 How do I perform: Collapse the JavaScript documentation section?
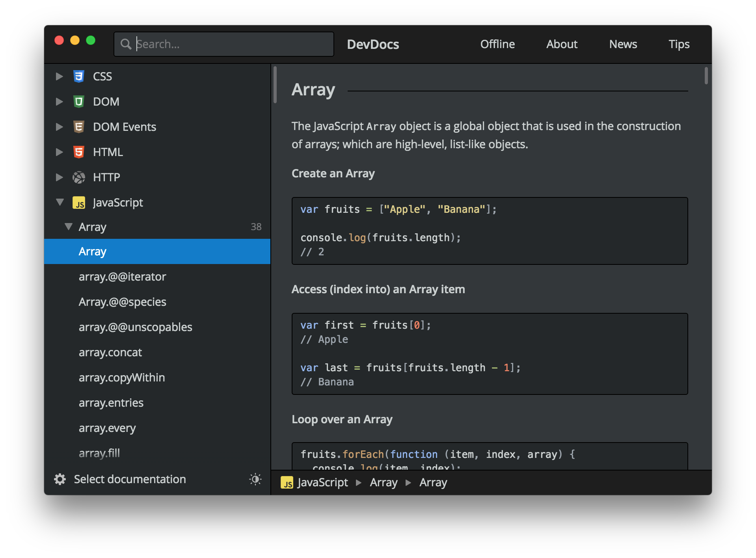point(60,202)
